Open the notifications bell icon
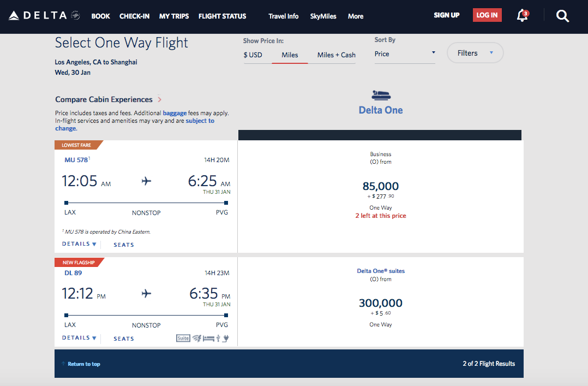Image resolution: width=588 pixels, height=386 pixels. [x=522, y=16]
